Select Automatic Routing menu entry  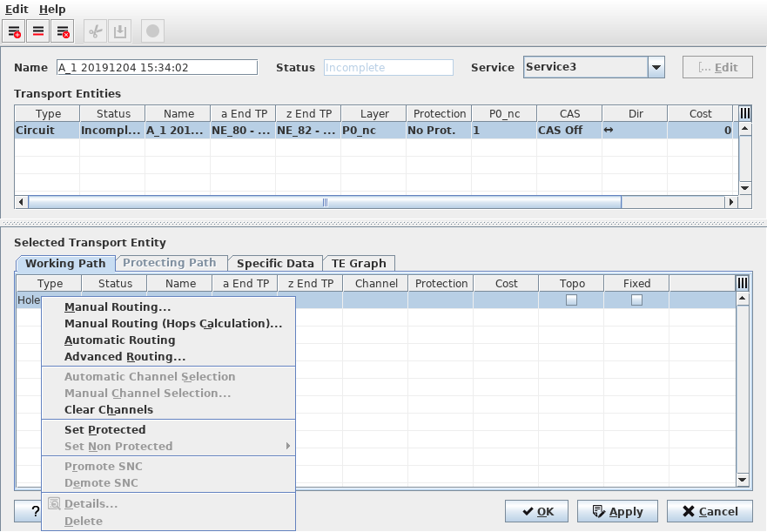tap(120, 340)
